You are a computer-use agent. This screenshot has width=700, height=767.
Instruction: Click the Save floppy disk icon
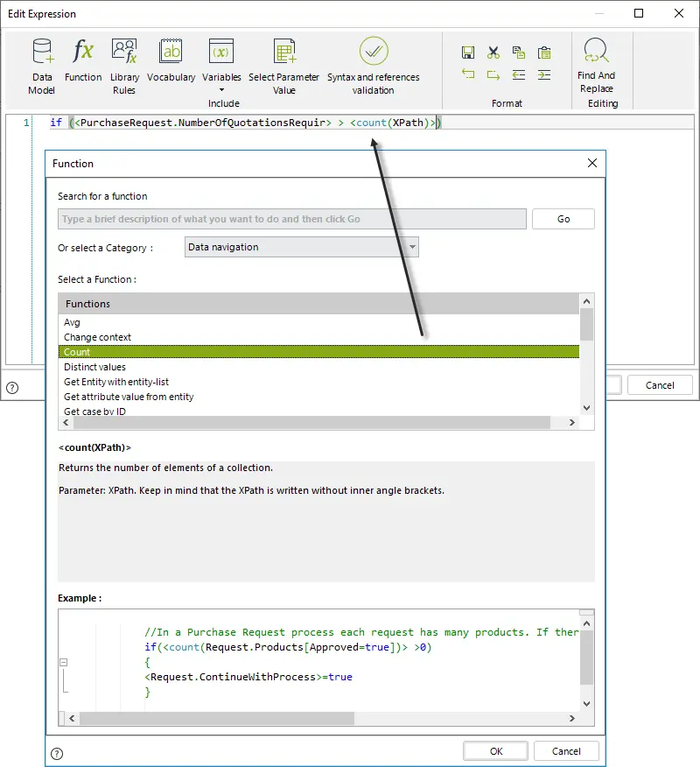tap(468, 53)
